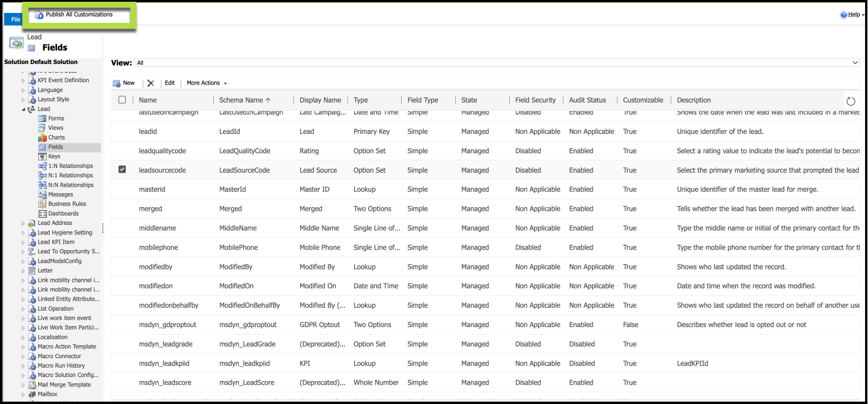Click the Messages icon under Lead
This screenshot has width=868, height=404.
[42, 194]
